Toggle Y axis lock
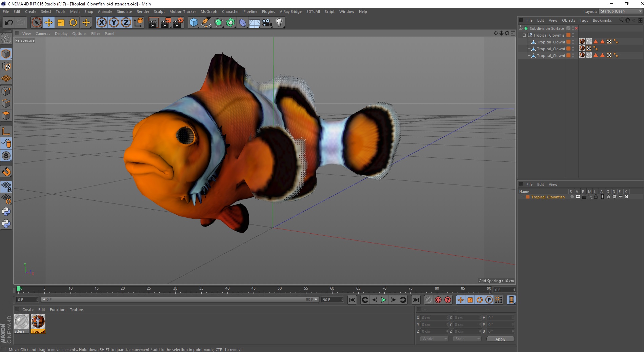 click(x=114, y=23)
